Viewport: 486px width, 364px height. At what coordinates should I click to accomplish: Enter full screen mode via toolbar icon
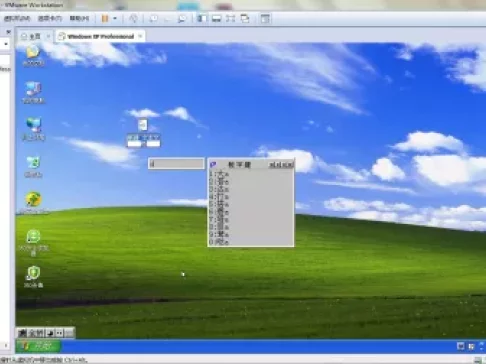coord(230,18)
